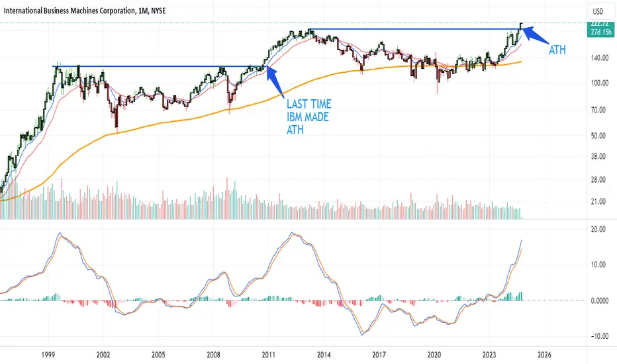Click the 2026 date on the time axis
617x364 pixels.
click(544, 355)
